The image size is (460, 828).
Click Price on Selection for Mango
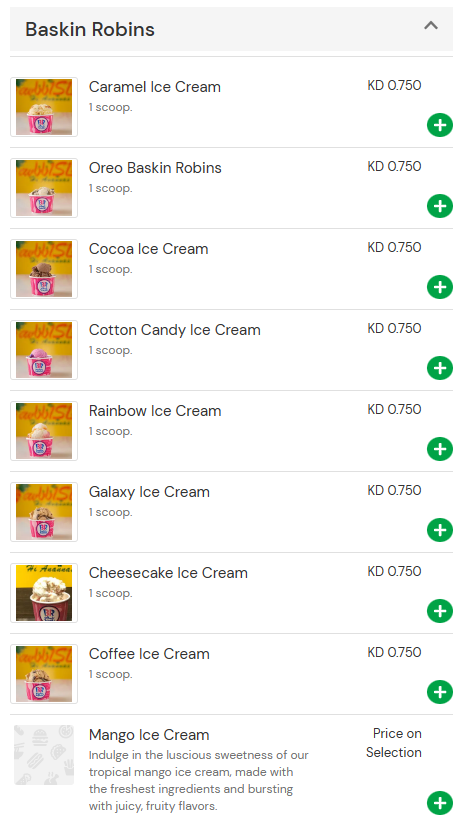pos(394,743)
